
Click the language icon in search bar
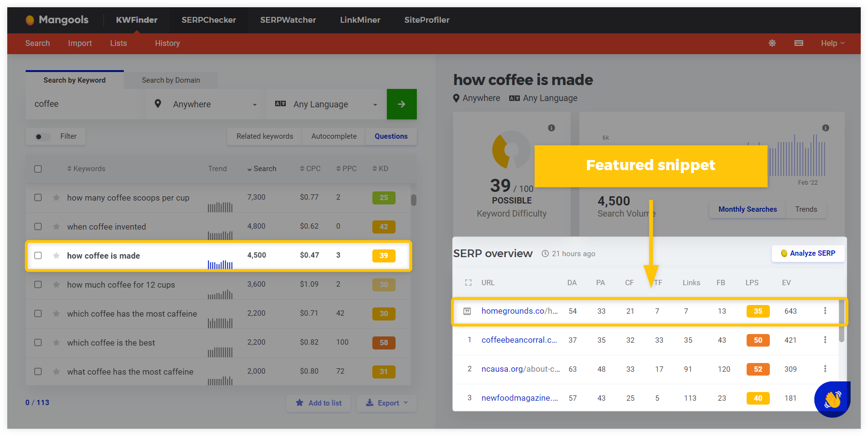click(280, 104)
